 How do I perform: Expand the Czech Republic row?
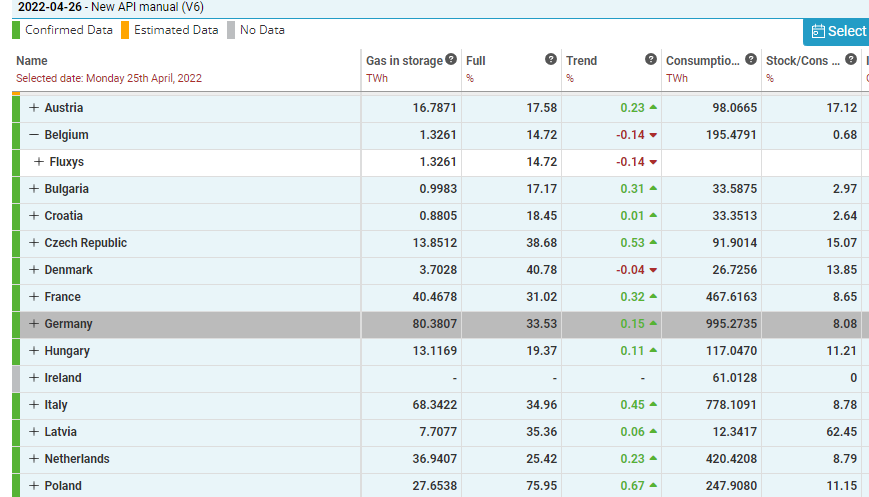[x=34, y=243]
